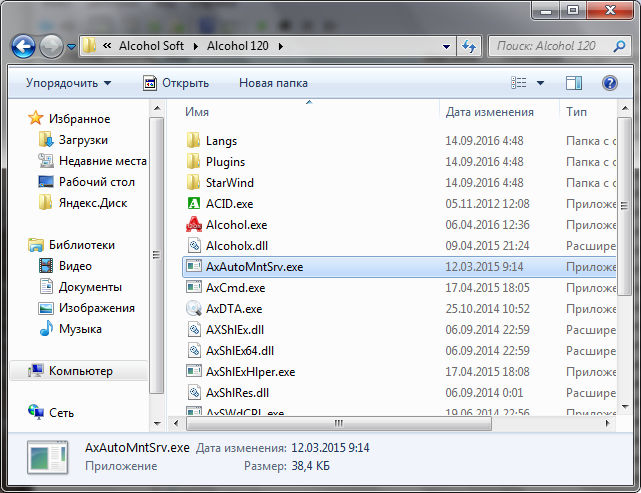Click the details pane date 12.03.2015 9:14
641x493 pixels.
point(330,448)
